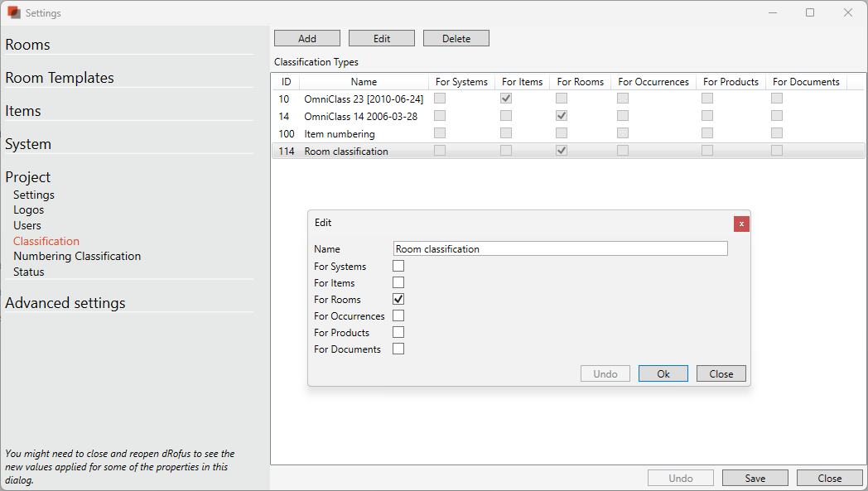Enable the For Systems checkbox
The width and height of the screenshot is (868, 491).
tap(398, 265)
